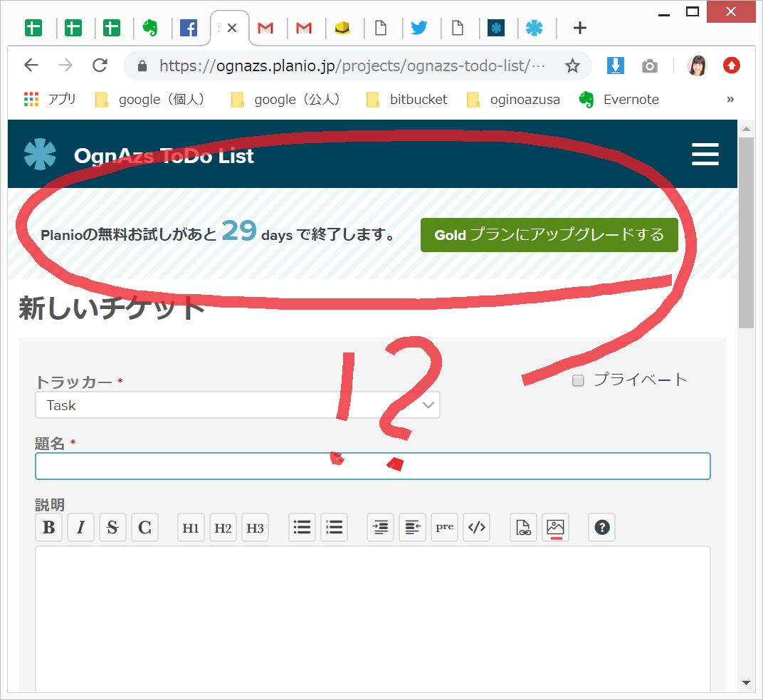Click the vertical page scrollbar thumb

(x=746, y=233)
